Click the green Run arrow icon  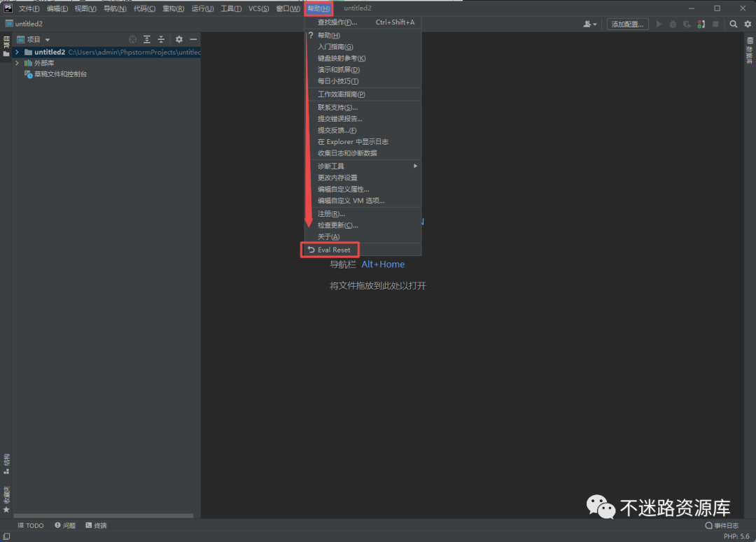pyautogui.click(x=659, y=24)
